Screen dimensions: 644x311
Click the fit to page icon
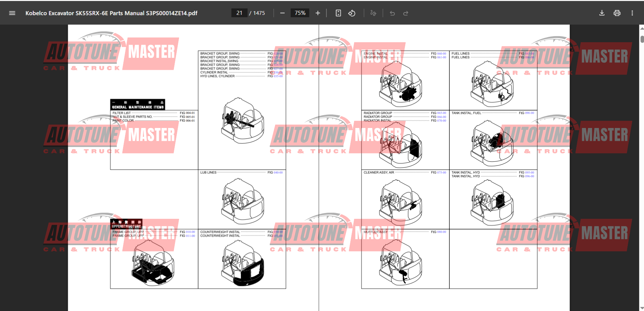click(338, 13)
